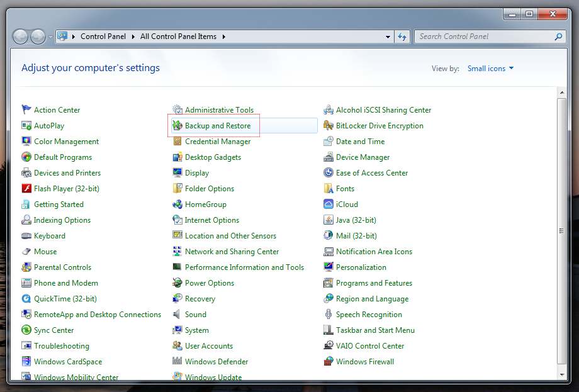The image size is (579, 392).
Task: Open the User Accounts icon
Action: [177, 346]
